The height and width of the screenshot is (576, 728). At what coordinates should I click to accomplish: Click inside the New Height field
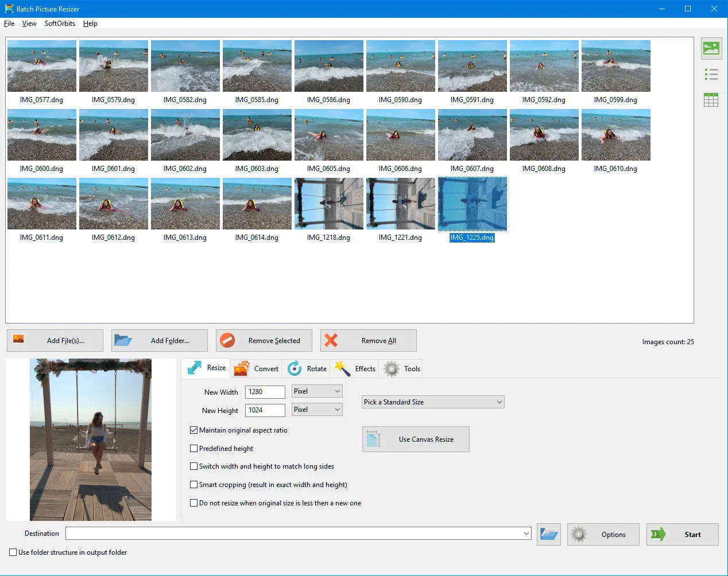pyautogui.click(x=265, y=410)
